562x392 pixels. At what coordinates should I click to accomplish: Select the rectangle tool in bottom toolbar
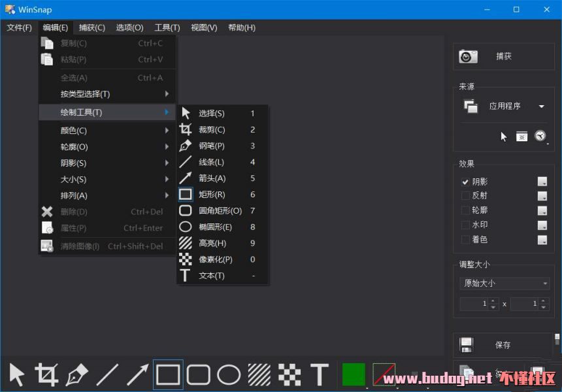click(x=168, y=375)
